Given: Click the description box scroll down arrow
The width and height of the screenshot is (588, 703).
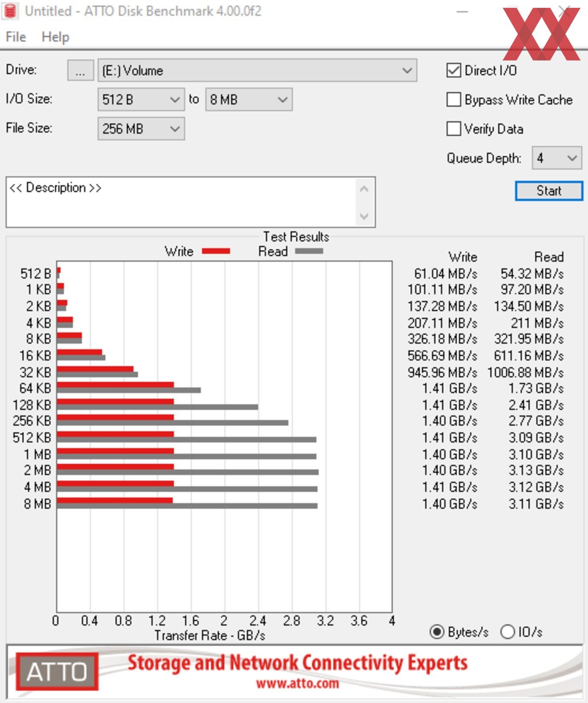Looking at the screenshot, I should [364, 216].
